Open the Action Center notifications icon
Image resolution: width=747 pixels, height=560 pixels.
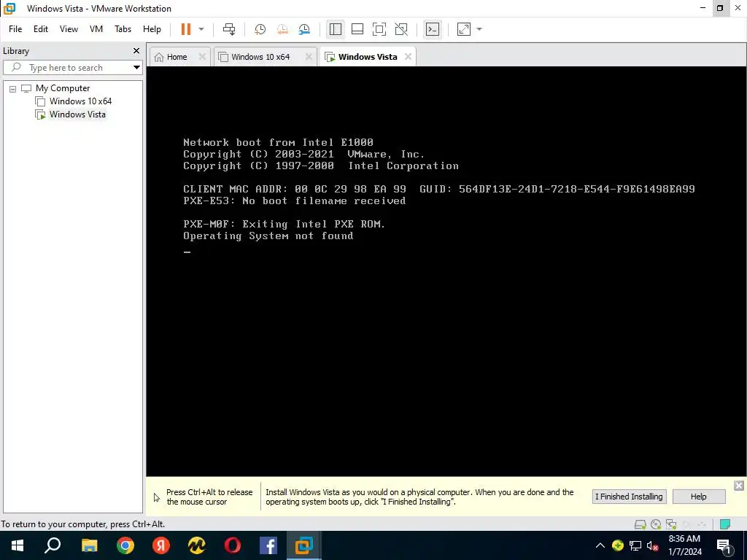coord(724,545)
